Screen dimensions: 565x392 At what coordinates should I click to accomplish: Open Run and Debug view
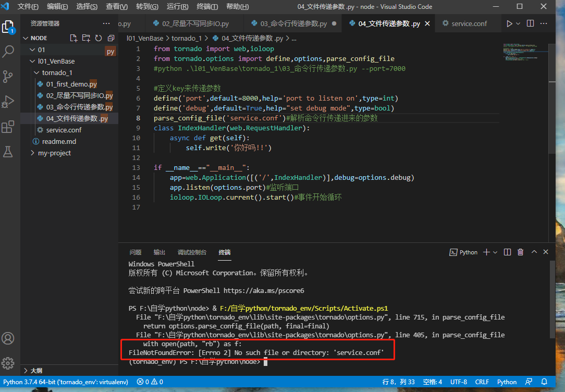(8, 102)
